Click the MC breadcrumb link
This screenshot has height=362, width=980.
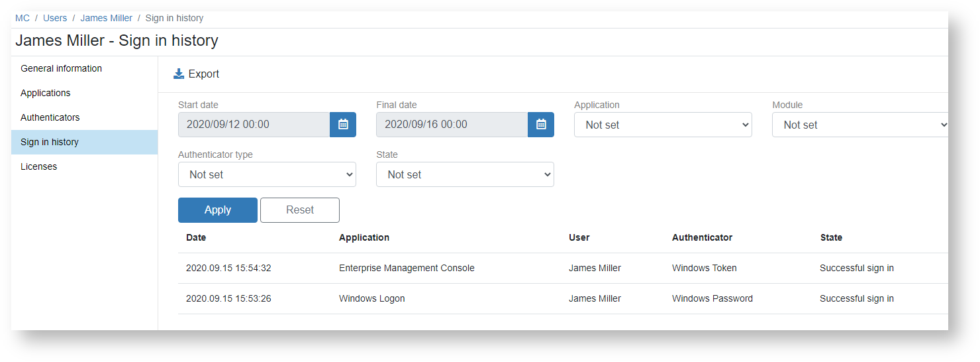[x=23, y=18]
